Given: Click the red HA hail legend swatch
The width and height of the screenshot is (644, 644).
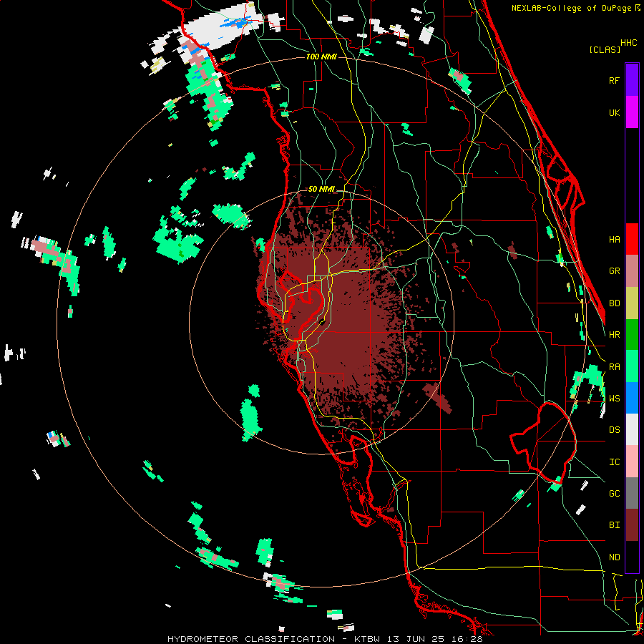Looking at the screenshot, I should pos(632,239).
